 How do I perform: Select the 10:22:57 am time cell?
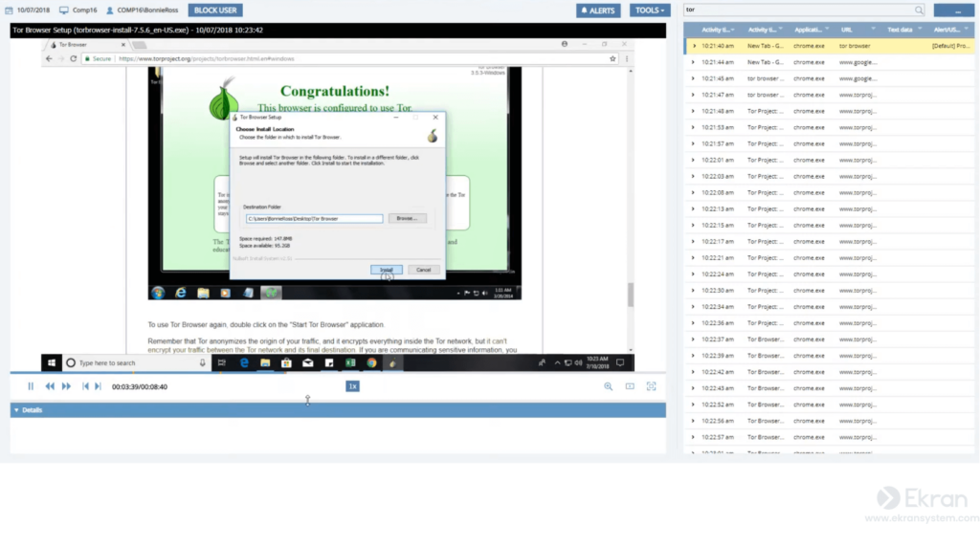point(718,437)
